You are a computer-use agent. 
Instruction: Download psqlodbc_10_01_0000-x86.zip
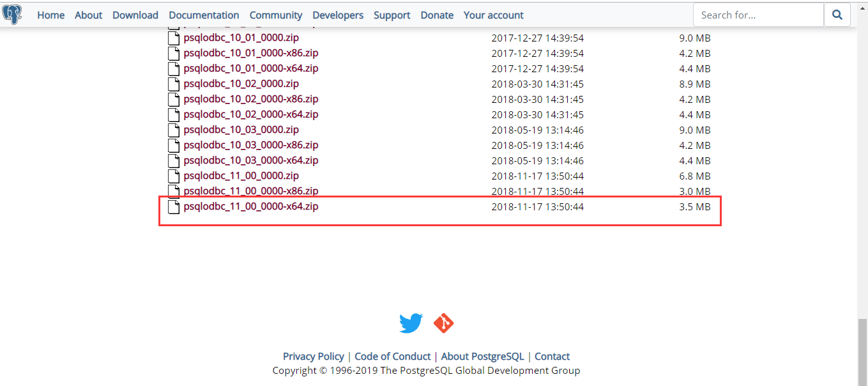[x=250, y=52]
